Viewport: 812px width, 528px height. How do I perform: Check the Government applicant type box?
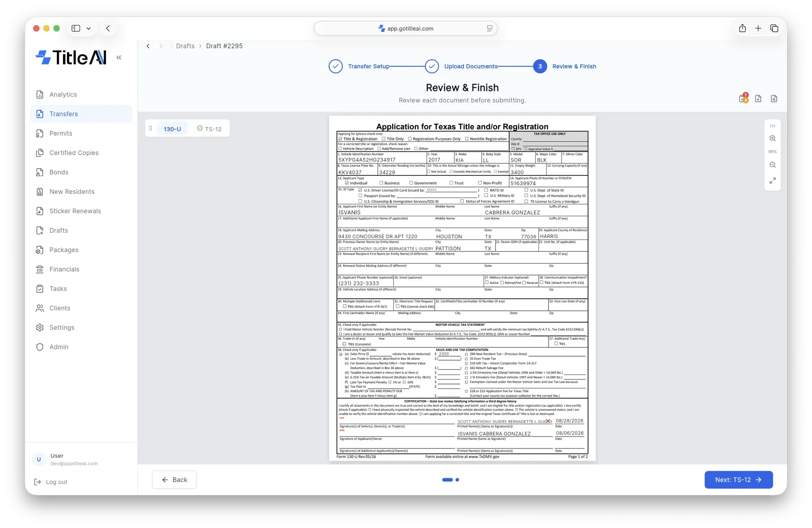point(411,183)
